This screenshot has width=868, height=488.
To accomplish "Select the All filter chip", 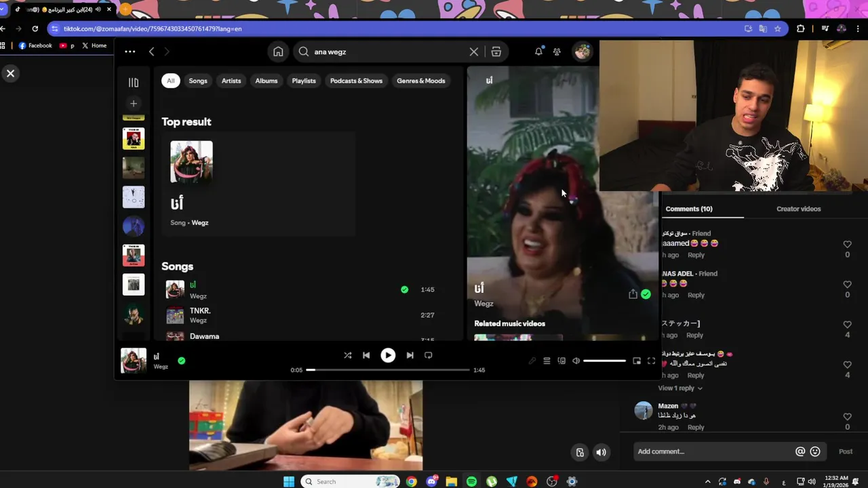I will 171,81.
